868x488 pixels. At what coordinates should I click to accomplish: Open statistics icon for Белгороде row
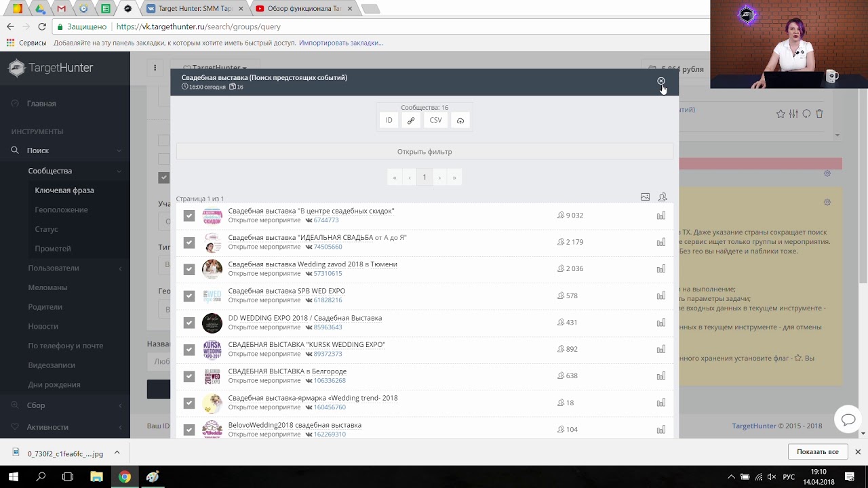pos(661,376)
